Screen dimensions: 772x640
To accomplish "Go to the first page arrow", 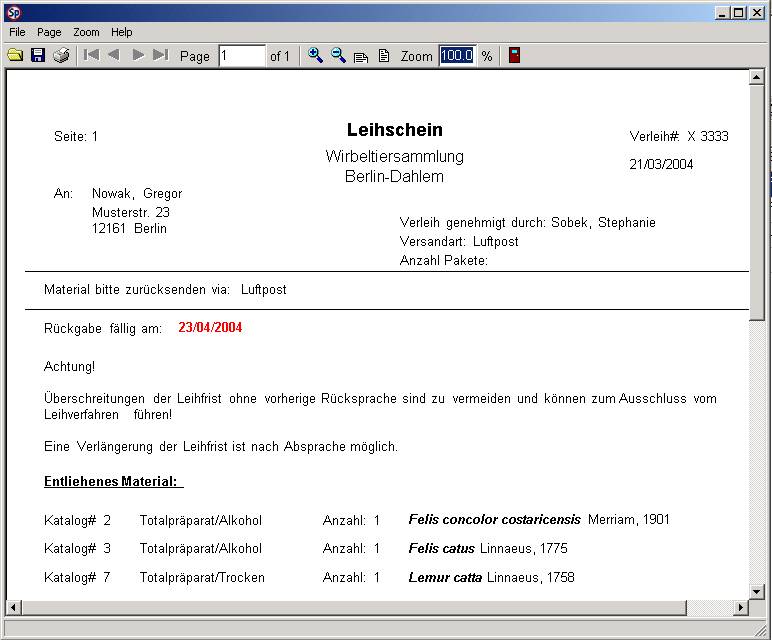I will point(91,55).
